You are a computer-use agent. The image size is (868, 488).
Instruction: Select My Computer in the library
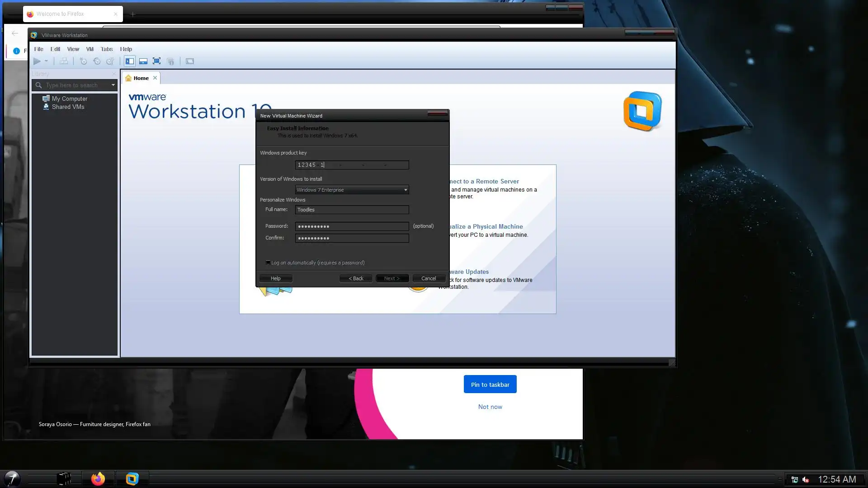(69, 99)
